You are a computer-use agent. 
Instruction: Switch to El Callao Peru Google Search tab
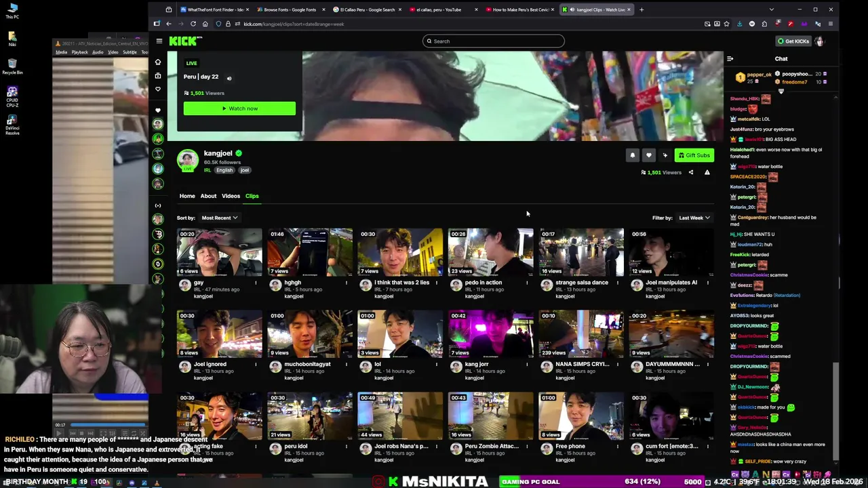pos(366,9)
